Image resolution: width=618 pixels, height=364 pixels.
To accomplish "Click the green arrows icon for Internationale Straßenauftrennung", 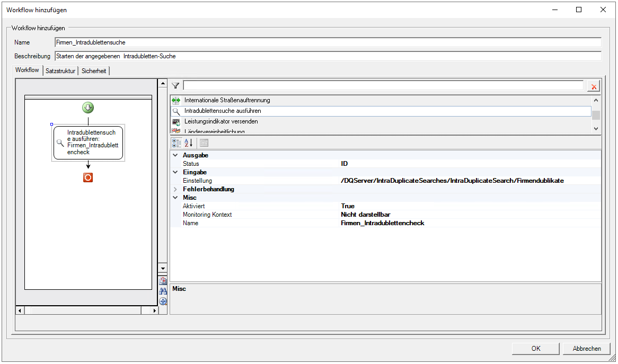I will [176, 101].
